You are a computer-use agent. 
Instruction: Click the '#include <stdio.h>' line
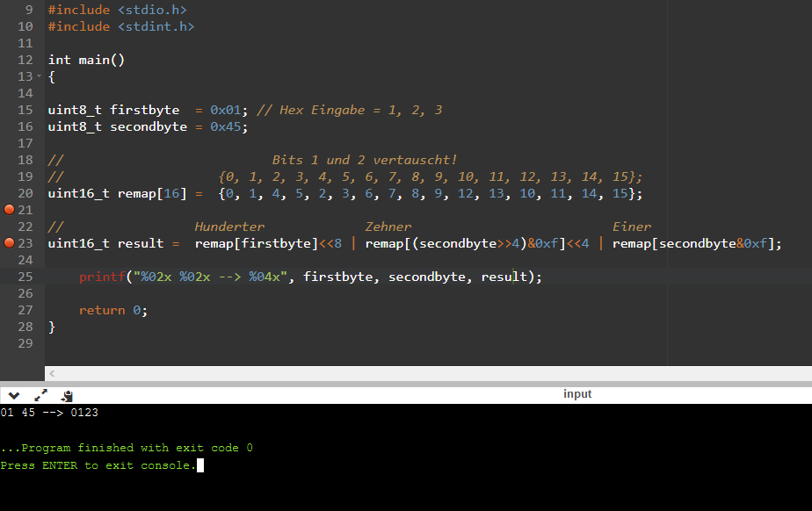(118, 10)
